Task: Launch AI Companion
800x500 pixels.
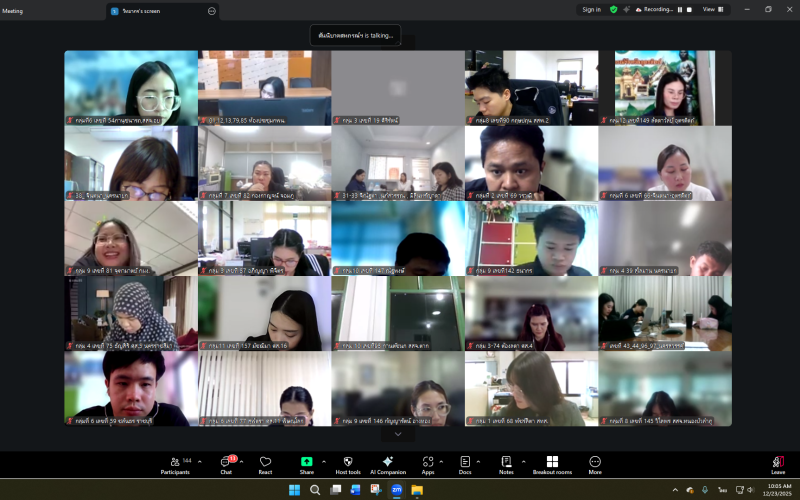Action: (388, 465)
